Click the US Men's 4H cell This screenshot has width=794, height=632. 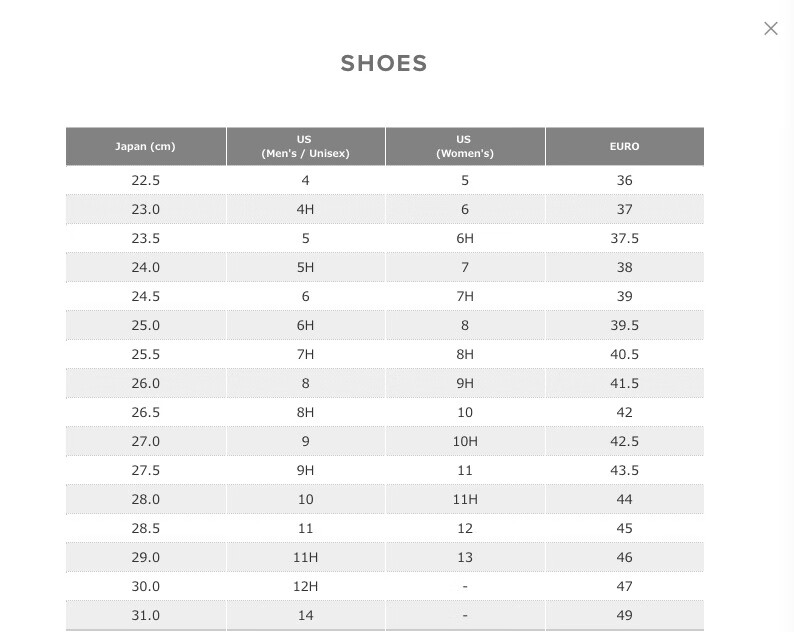(x=305, y=210)
